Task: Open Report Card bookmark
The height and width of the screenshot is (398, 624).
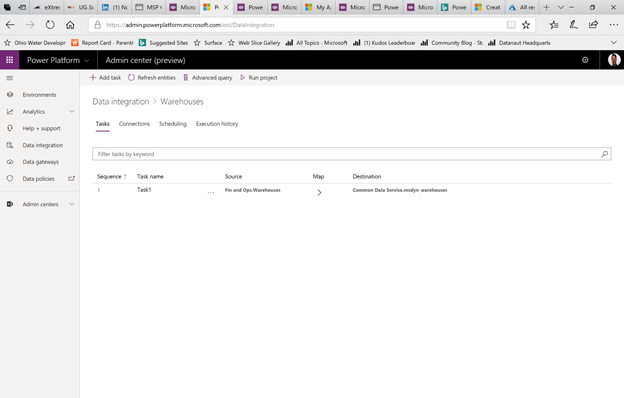Action: point(102,43)
